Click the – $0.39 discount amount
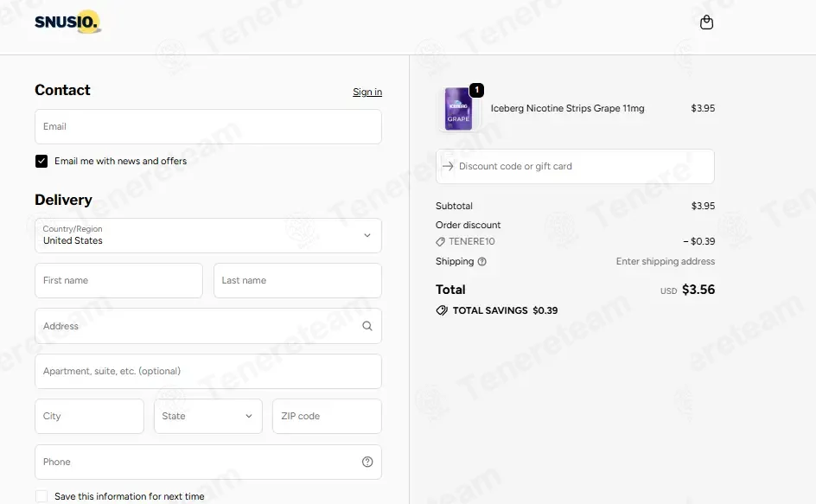Image resolution: width=816 pixels, height=504 pixels. point(699,241)
